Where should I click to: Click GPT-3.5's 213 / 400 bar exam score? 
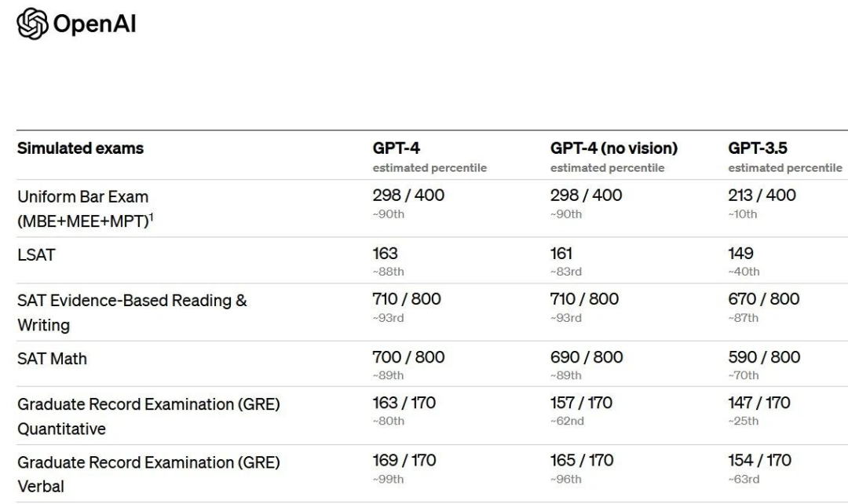762,195
